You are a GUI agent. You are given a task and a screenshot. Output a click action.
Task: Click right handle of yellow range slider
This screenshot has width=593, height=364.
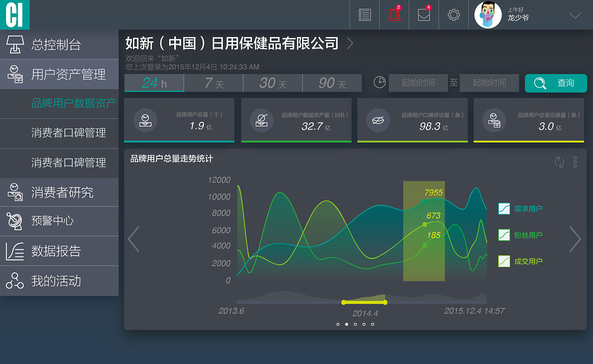coord(385,302)
